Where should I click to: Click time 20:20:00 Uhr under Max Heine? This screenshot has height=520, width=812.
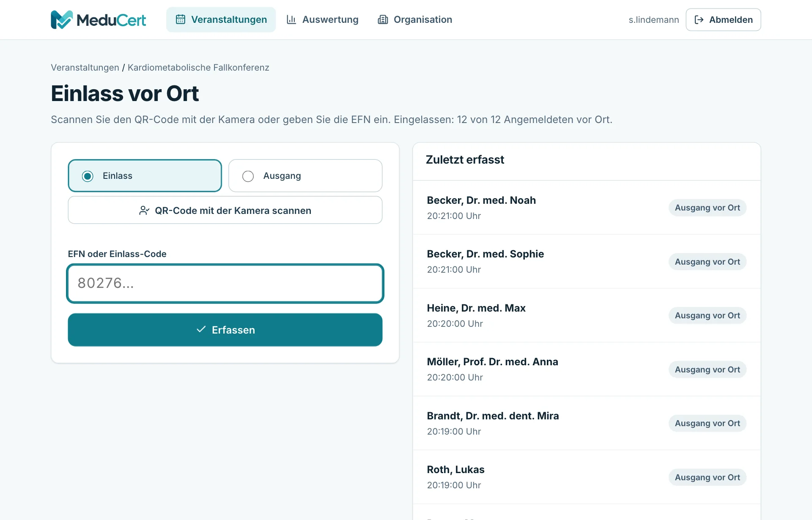[455, 324]
